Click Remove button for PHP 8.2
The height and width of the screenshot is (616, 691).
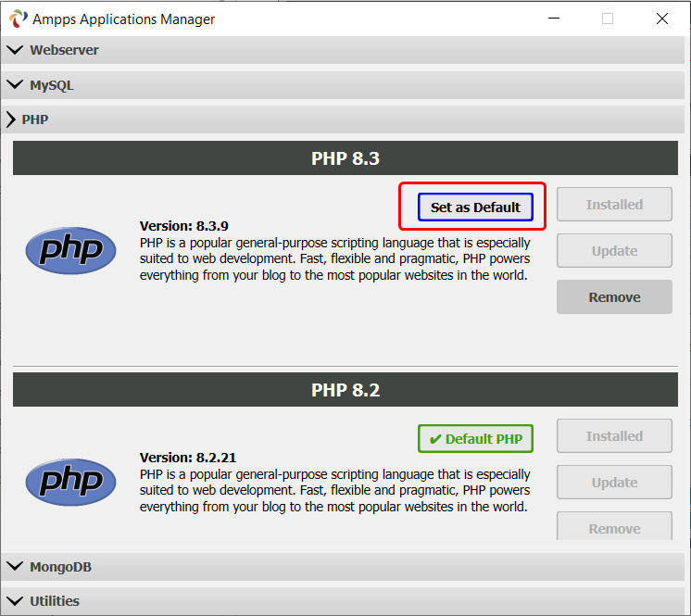(x=614, y=526)
